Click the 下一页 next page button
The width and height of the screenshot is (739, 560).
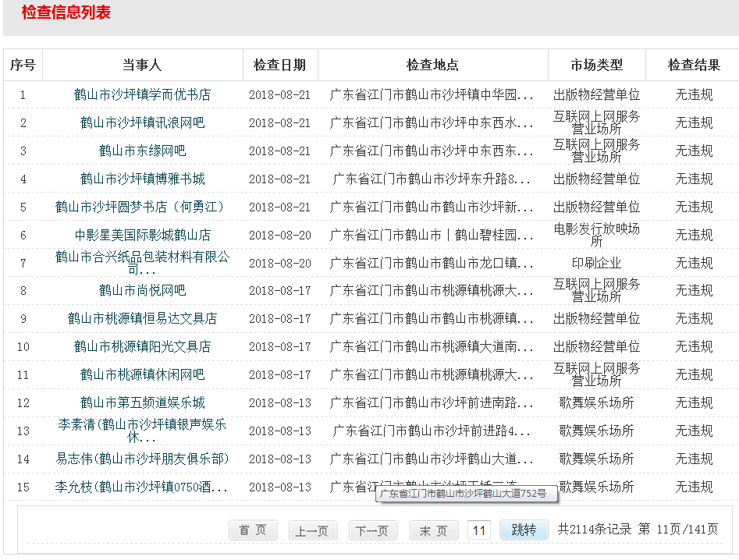371,530
